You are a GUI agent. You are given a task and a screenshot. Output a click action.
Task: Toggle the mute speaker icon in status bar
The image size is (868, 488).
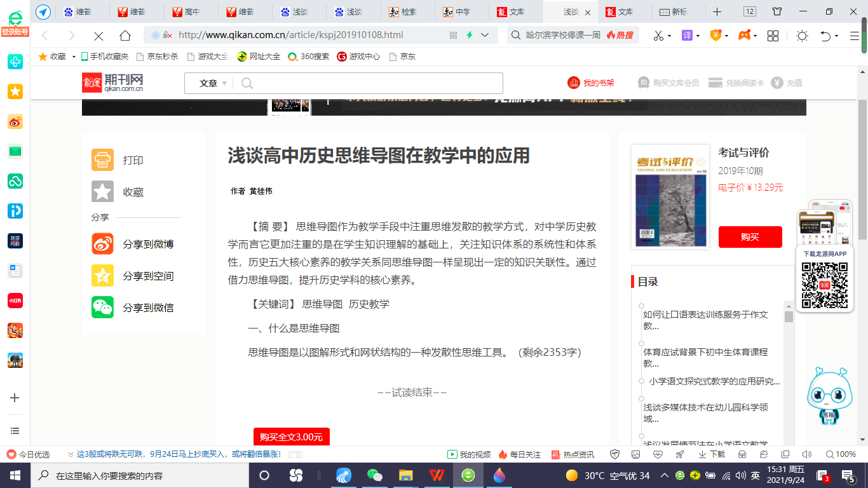[x=807, y=454]
